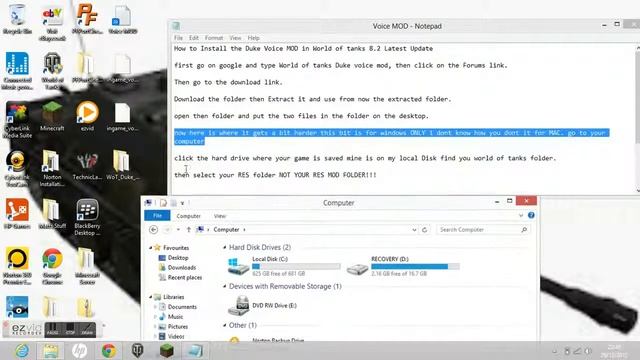Select the Minecraft Server folder icon
Image resolution: width=640 pixels, height=360 pixels.
coord(87,266)
